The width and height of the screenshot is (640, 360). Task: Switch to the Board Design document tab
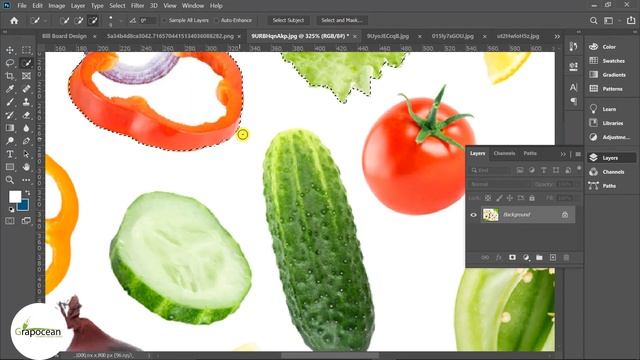coord(64,36)
